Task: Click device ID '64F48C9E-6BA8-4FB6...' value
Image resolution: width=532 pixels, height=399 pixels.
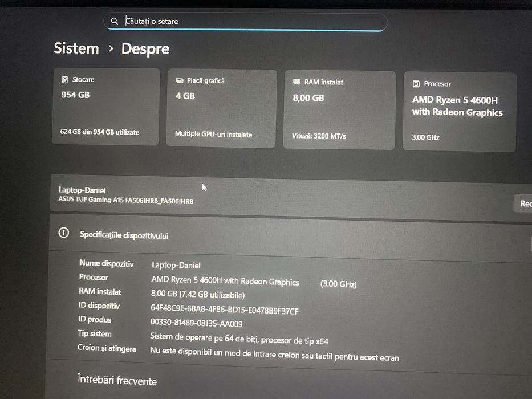Action: 225,310
